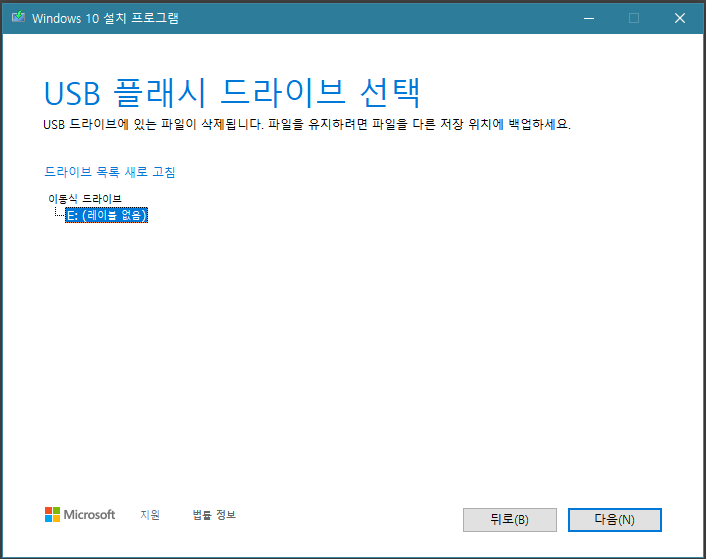Go back with the 뒤로(B) button

click(x=510, y=520)
